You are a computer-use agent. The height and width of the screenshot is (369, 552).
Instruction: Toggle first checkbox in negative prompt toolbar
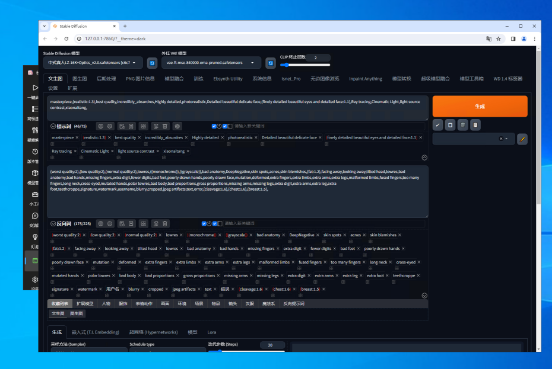[x=204, y=224]
